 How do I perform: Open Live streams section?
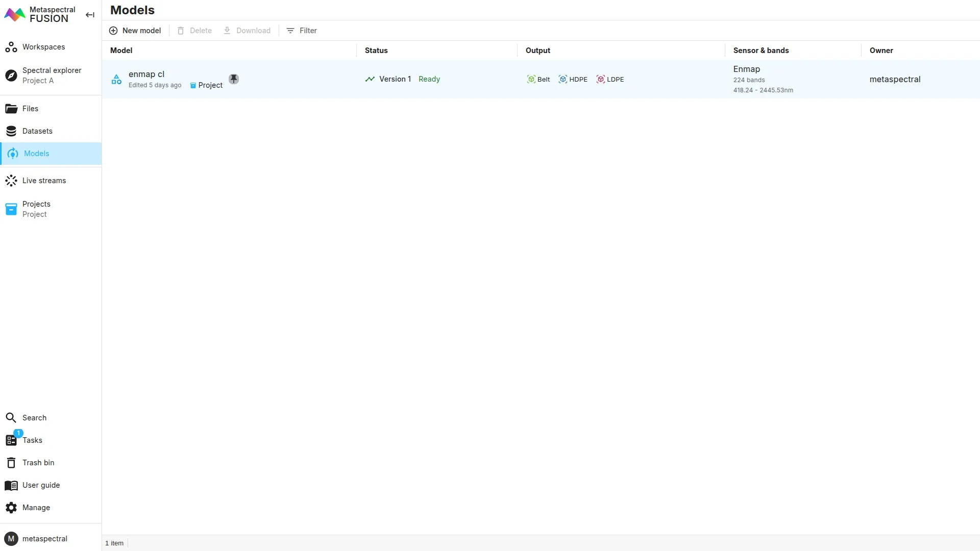(x=44, y=181)
